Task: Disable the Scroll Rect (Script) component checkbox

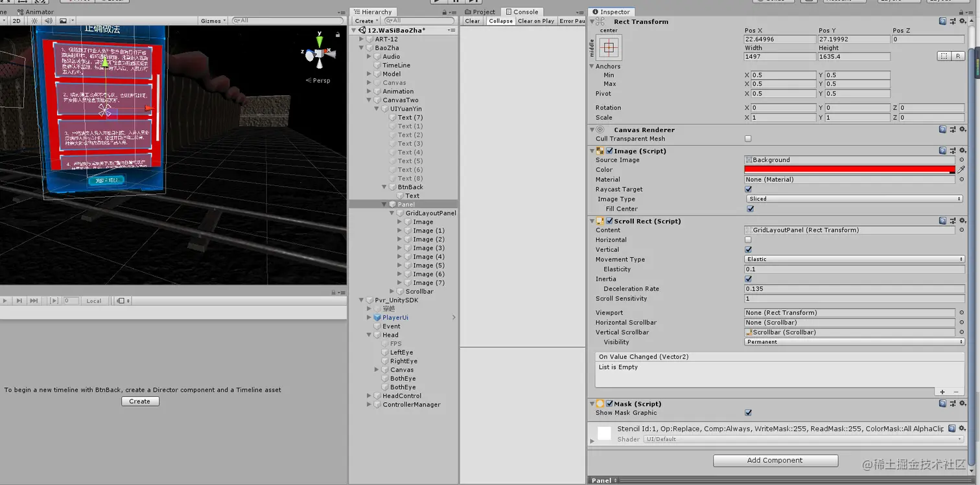Action: click(609, 221)
